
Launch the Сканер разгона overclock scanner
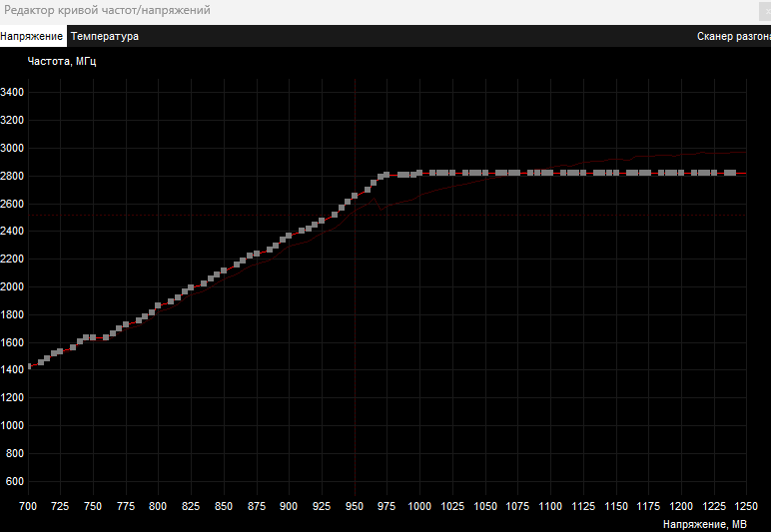tap(734, 36)
